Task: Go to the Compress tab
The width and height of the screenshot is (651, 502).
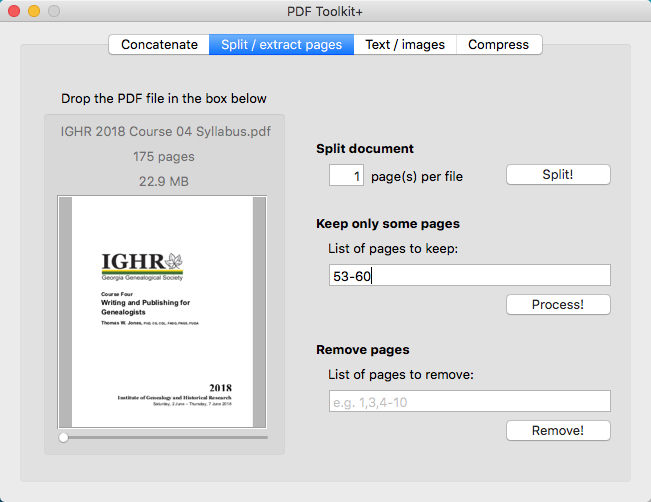Action: click(499, 45)
